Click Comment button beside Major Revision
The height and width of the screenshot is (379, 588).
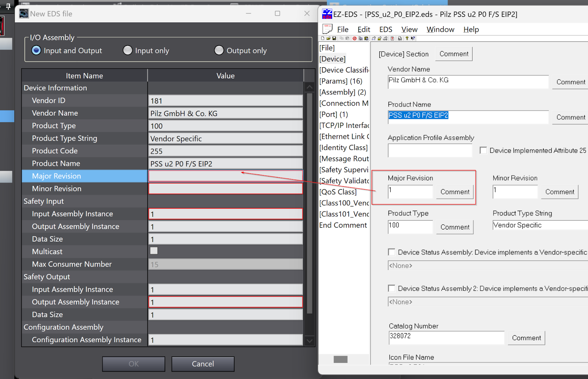tap(455, 192)
